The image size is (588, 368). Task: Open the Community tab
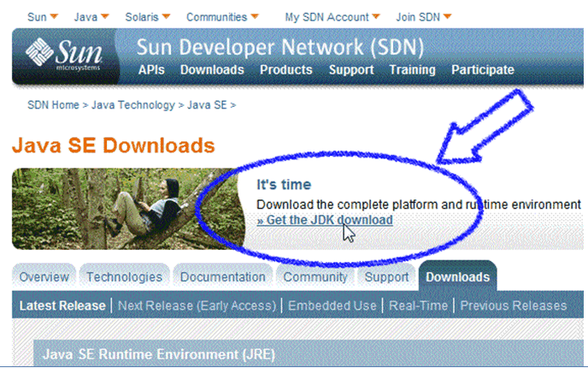click(315, 277)
